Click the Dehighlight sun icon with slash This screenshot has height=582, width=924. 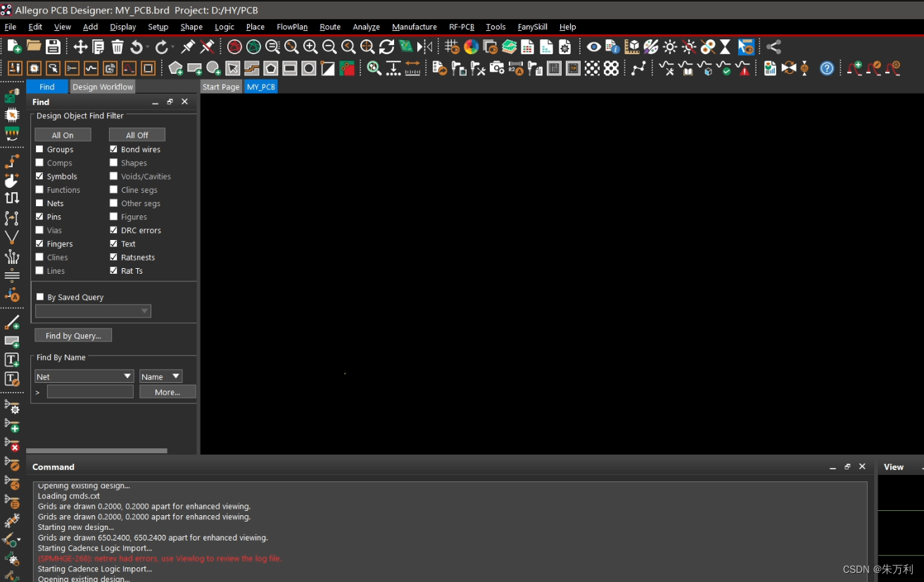pyautogui.click(x=689, y=47)
